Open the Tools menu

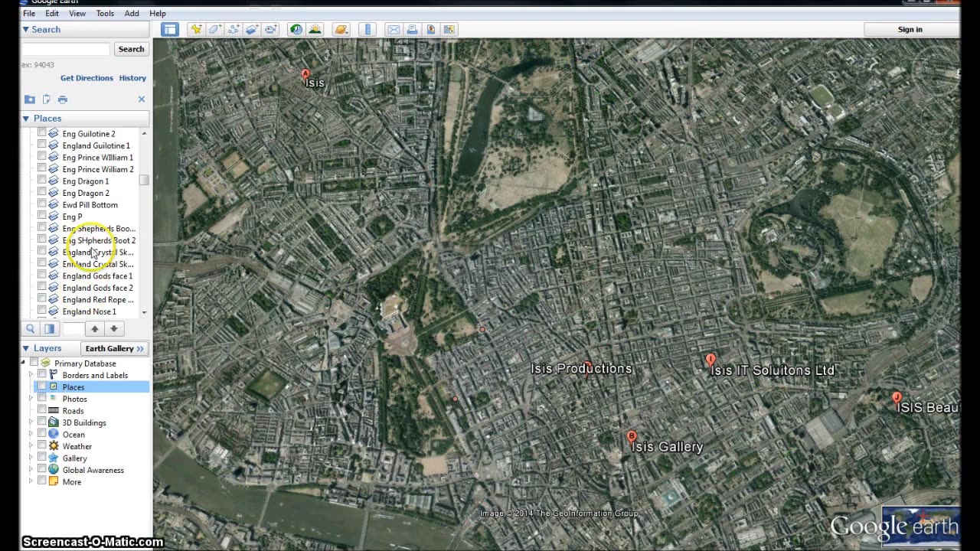click(x=105, y=13)
